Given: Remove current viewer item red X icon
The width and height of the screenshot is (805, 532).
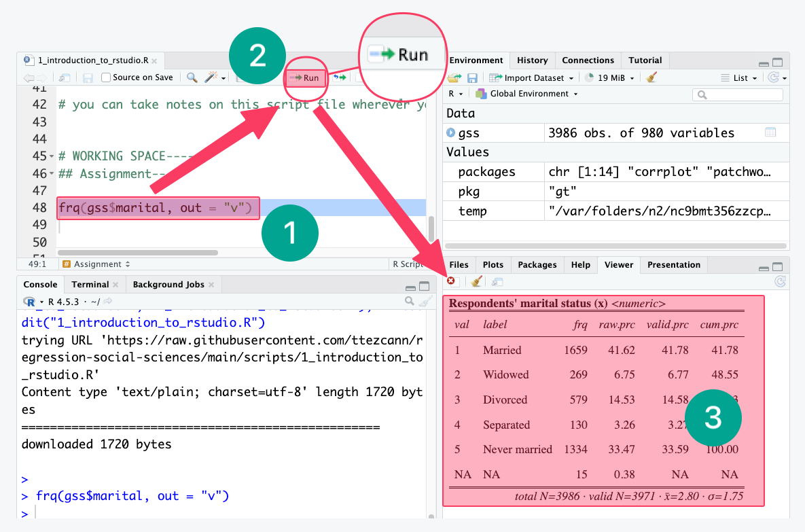Looking at the screenshot, I should (451, 281).
